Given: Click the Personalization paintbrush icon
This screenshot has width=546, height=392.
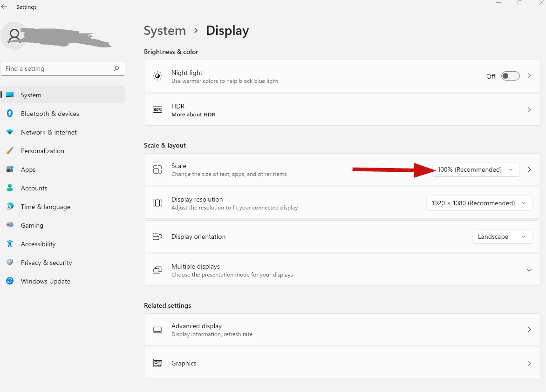Looking at the screenshot, I should (x=10, y=151).
